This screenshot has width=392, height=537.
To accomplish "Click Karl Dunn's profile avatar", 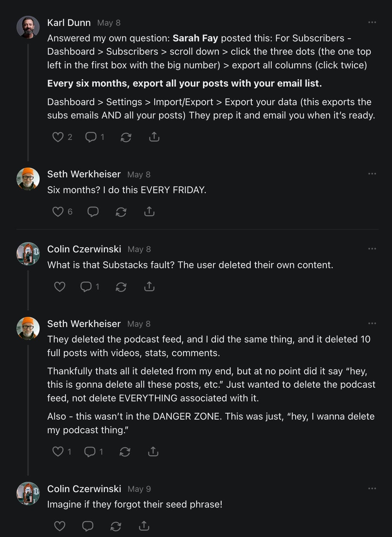I will [28, 27].
